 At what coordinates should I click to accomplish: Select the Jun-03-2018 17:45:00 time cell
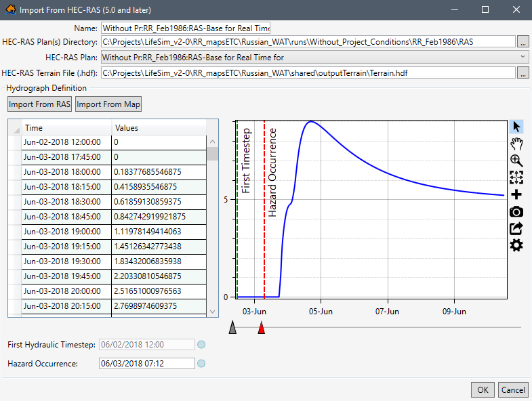(66, 157)
